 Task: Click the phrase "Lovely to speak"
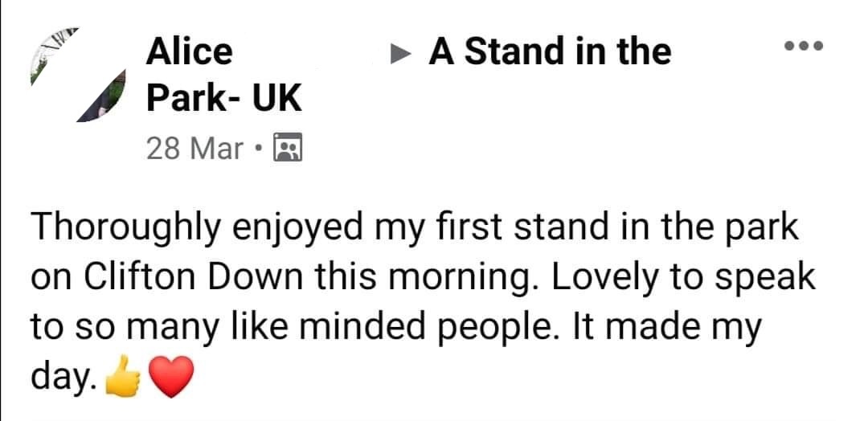coord(674,278)
